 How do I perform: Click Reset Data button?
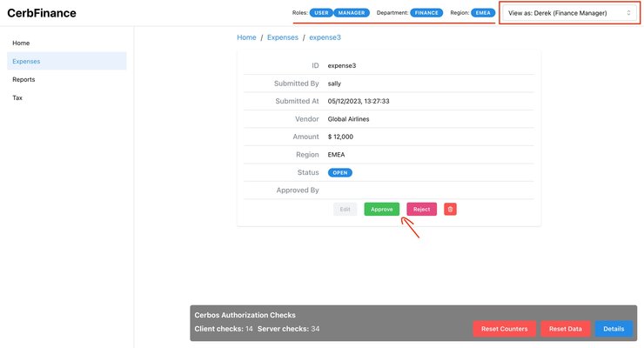pos(565,329)
